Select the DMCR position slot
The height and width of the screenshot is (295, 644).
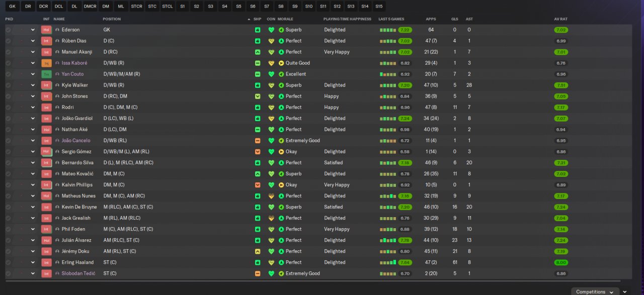[90, 7]
